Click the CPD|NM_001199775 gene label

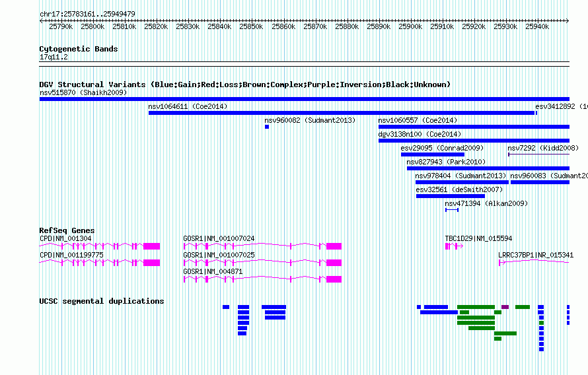point(71,255)
